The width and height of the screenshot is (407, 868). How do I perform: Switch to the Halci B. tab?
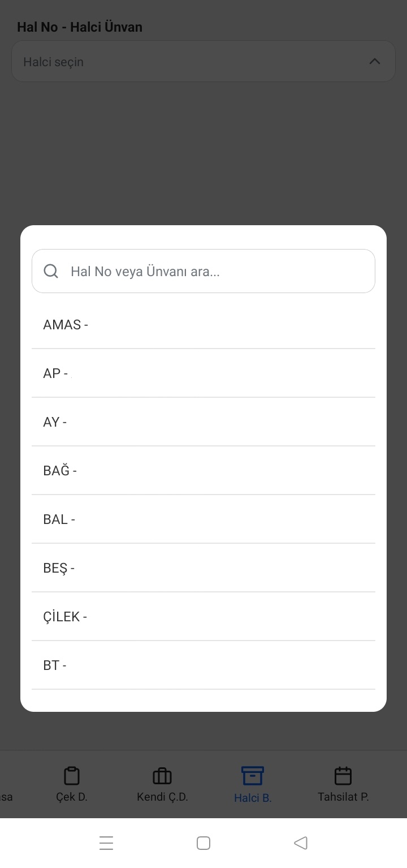[252, 784]
